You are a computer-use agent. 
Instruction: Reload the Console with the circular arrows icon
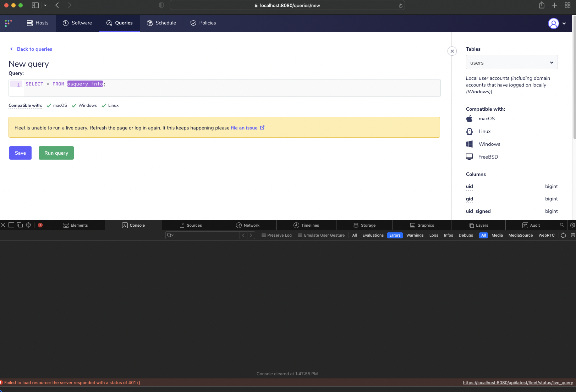pyautogui.click(x=563, y=235)
